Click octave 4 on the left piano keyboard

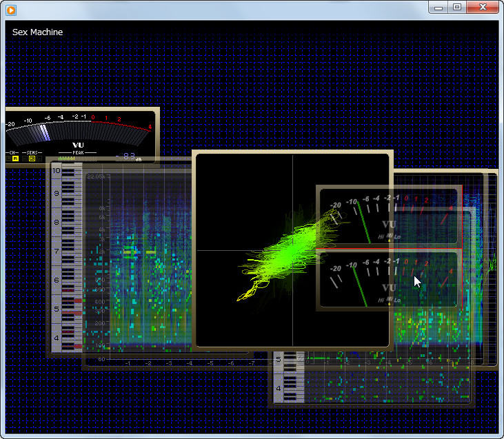click(x=57, y=338)
